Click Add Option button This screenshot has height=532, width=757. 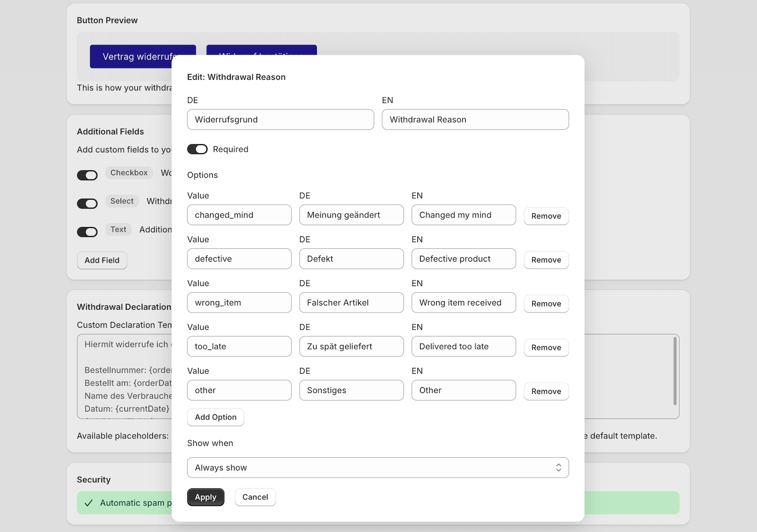point(215,417)
